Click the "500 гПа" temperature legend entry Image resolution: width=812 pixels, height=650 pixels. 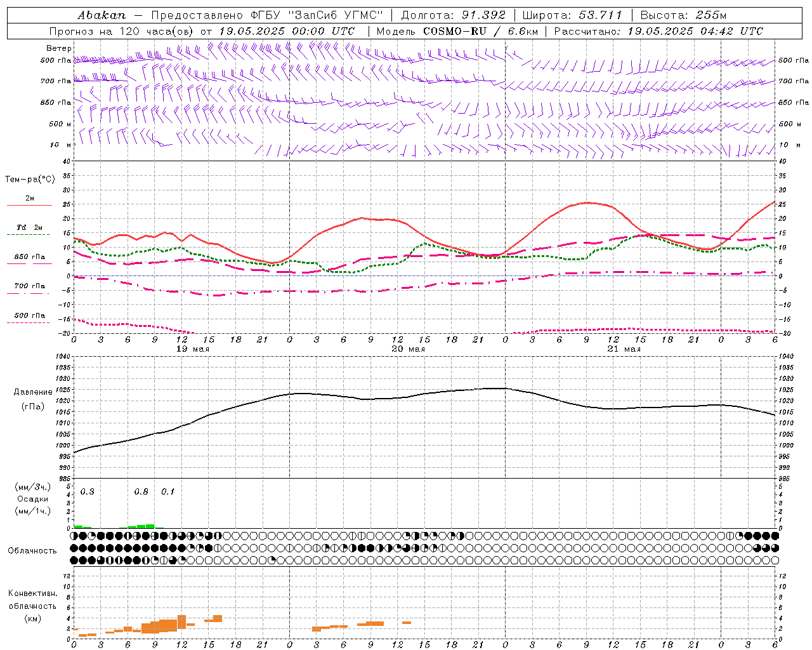click(29, 315)
